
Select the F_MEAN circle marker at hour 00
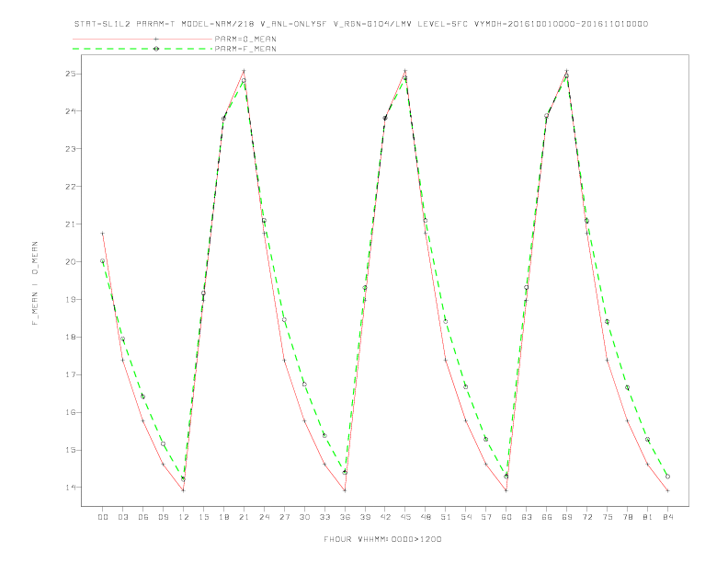click(x=103, y=261)
